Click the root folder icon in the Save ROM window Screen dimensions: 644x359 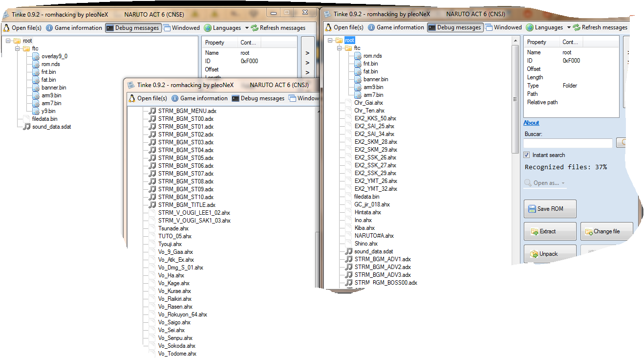pyautogui.click(x=339, y=40)
